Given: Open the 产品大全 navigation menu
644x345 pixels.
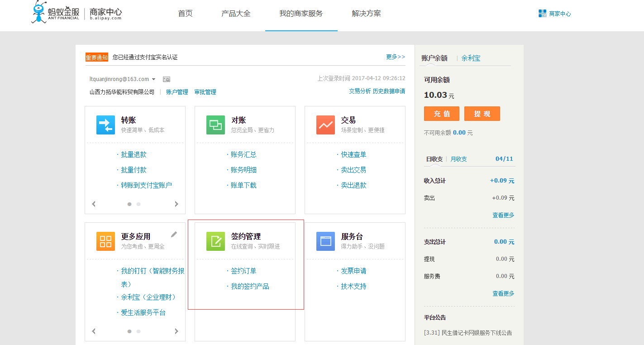Looking at the screenshot, I should pyautogui.click(x=236, y=14).
